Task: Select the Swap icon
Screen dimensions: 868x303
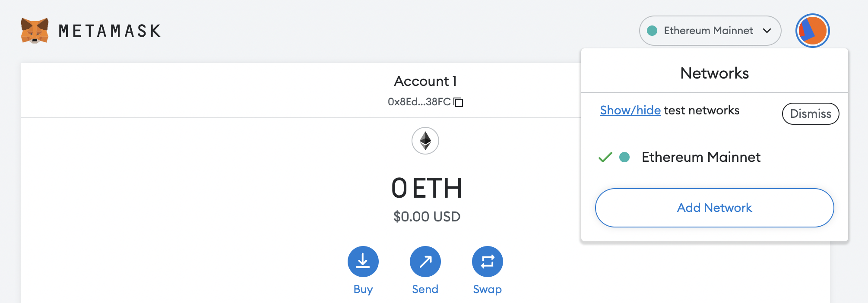Action: (x=487, y=261)
